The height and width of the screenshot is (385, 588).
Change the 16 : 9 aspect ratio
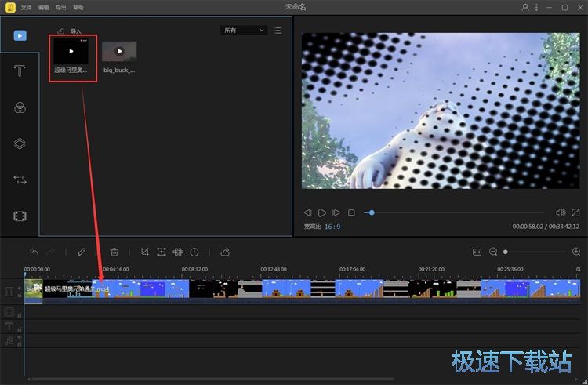(332, 227)
